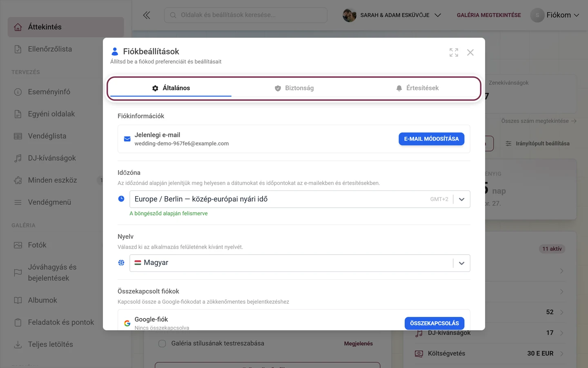588x368 pixels.
Task: Click the DJ-kívánságok 17 row in dashboard
Action: 490,333
